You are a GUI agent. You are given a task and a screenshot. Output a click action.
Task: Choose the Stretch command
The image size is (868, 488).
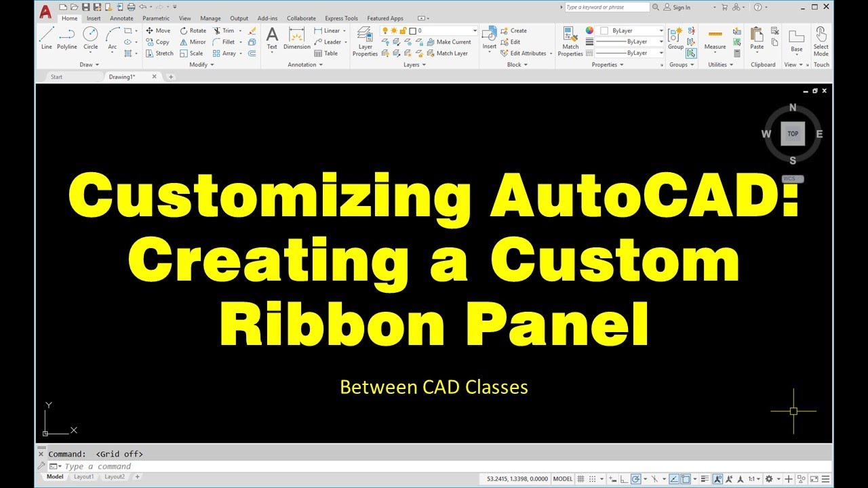[x=159, y=53]
